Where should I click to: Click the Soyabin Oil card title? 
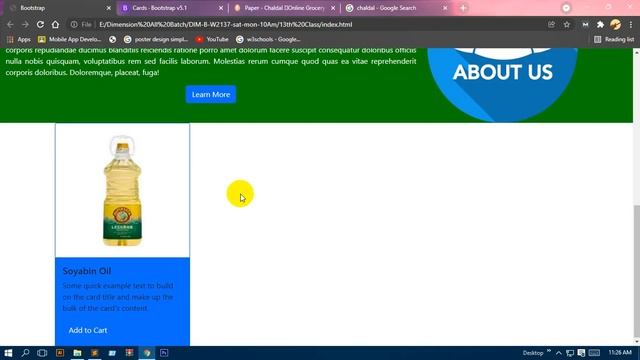(87, 271)
